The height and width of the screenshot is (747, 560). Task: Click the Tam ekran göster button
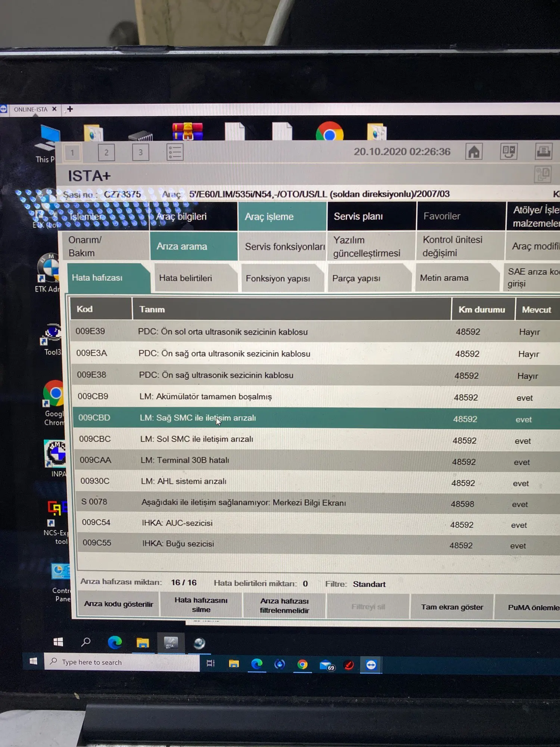[x=452, y=607]
